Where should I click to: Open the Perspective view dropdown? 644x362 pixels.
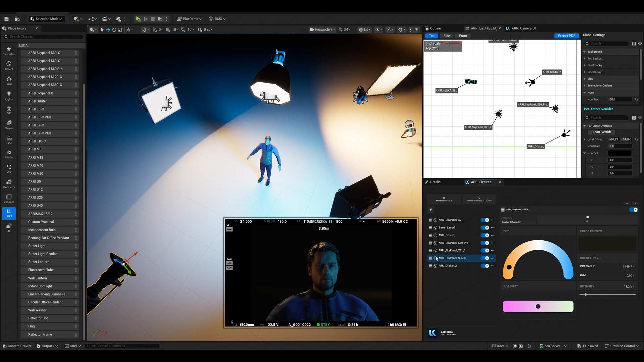point(322,29)
